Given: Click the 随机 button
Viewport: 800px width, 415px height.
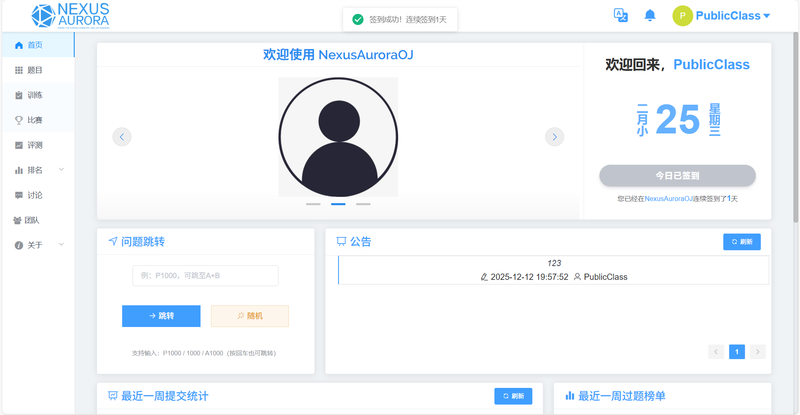Looking at the screenshot, I should coord(250,316).
